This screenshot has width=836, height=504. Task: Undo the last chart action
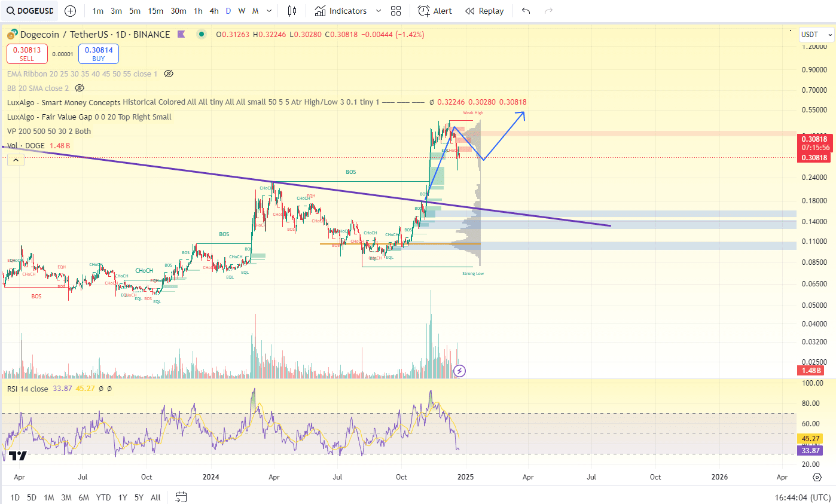coord(526,11)
